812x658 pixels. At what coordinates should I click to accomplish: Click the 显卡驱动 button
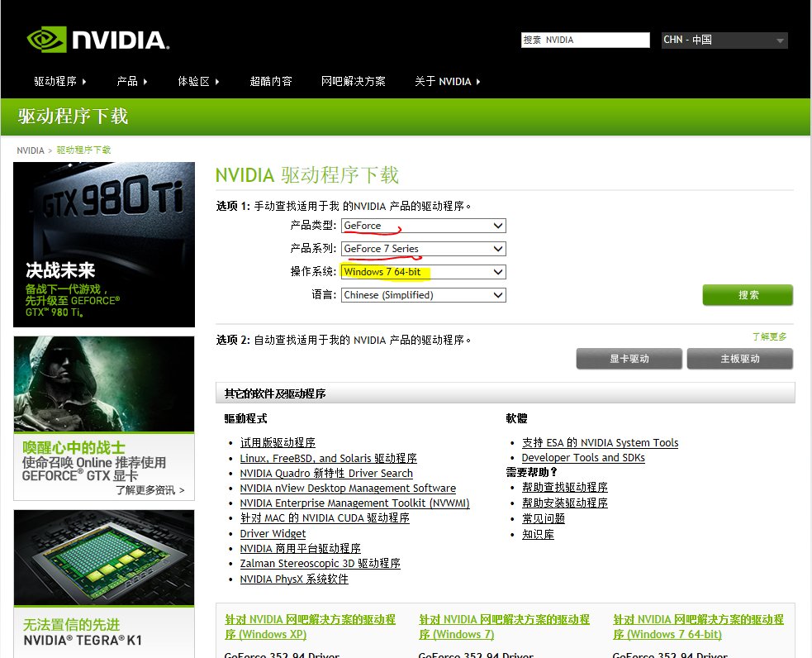(x=629, y=358)
